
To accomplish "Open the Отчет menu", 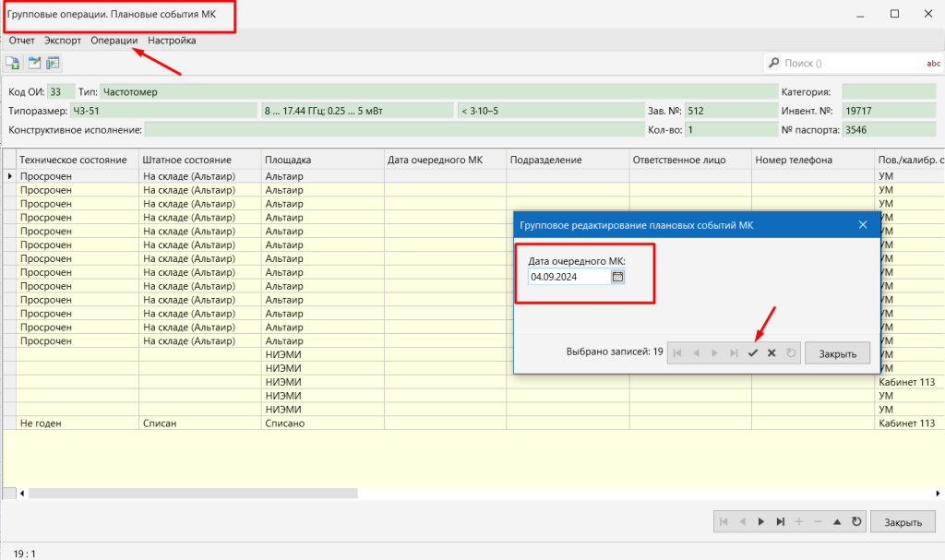I will click(x=22, y=41).
